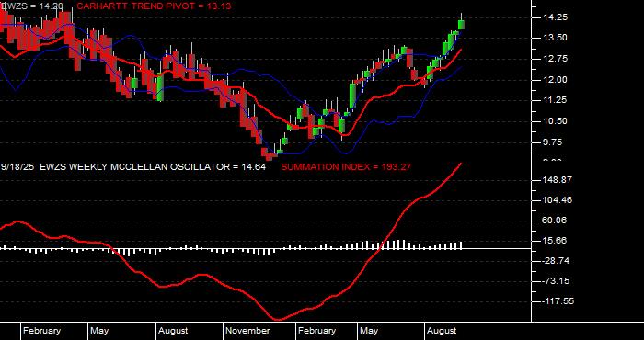
Task: Click the 13.50 price axis label
Action: tap(555, 38)
